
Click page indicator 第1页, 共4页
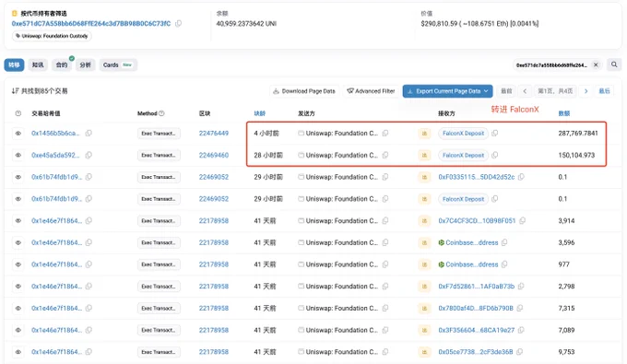click(555, 91)
